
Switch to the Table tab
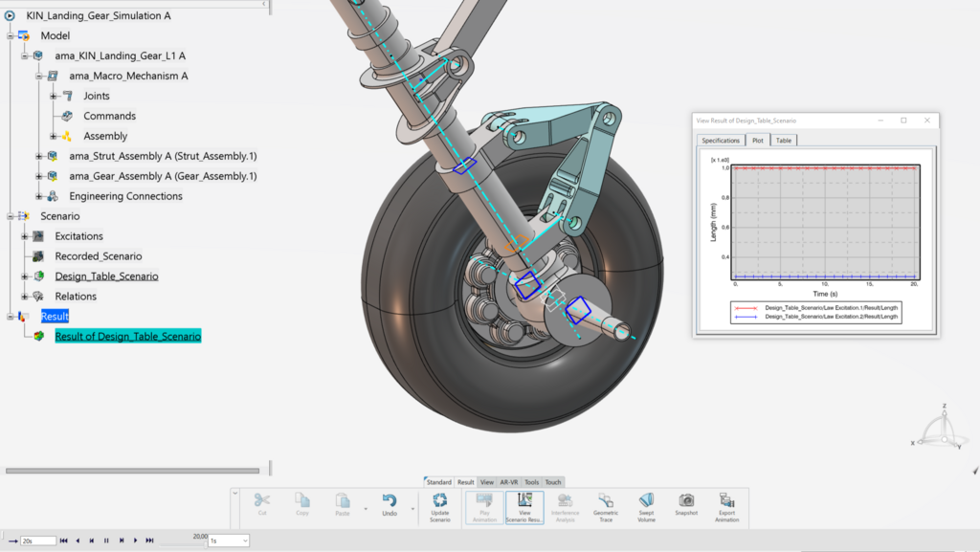point(784,140)
